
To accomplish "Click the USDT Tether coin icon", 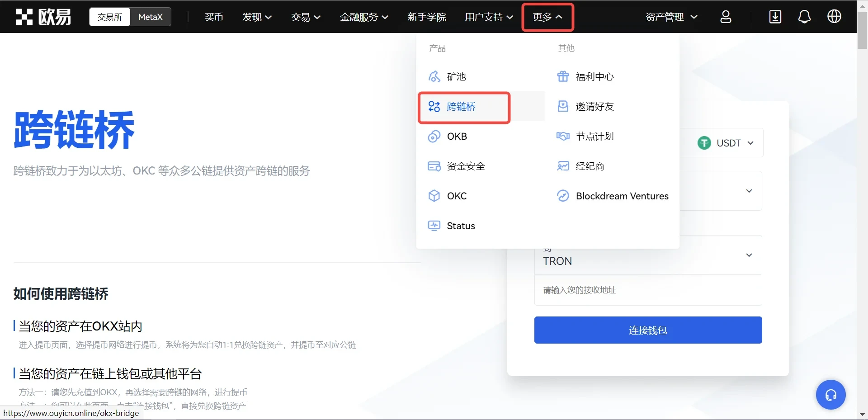I will pyautogui.click(x=704, y=143).
